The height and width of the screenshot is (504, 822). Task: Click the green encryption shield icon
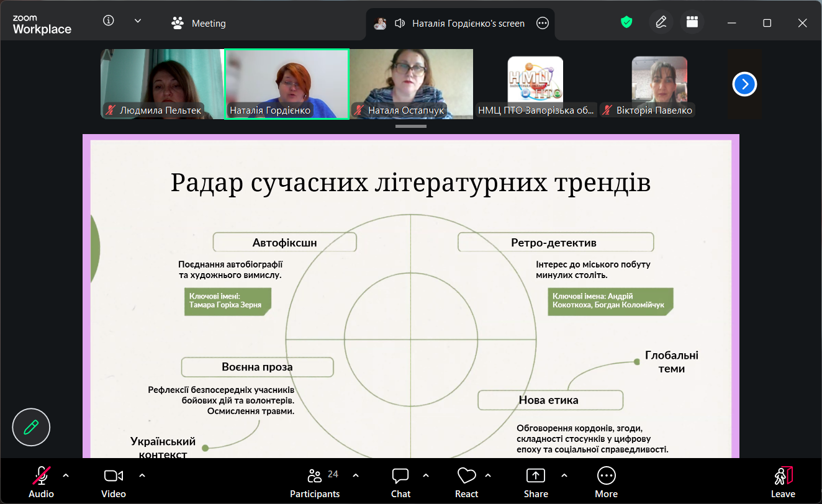pyautogui.click(x=626, y=22)
